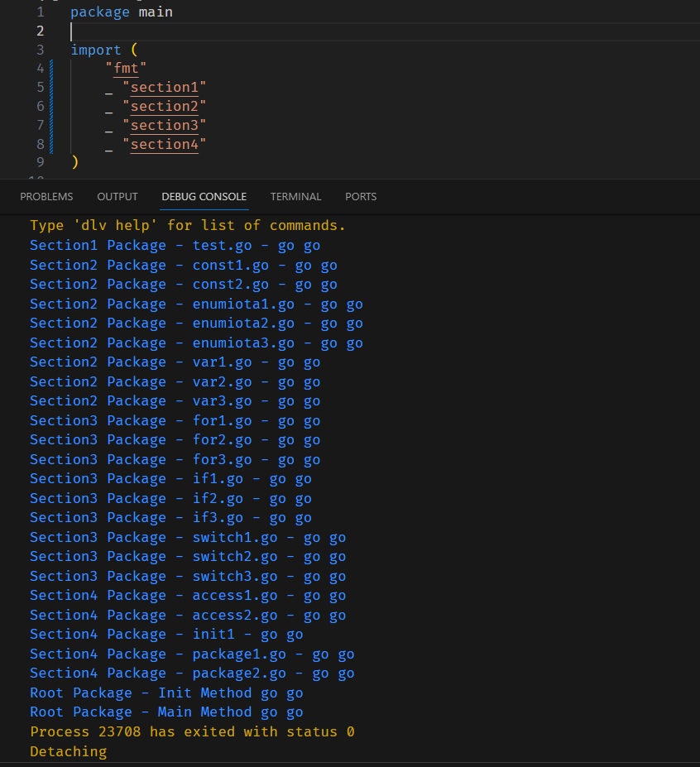Click the "section1" import path
Screen dimensions: 700x767
pyautogui.click(x=165, y=88)
